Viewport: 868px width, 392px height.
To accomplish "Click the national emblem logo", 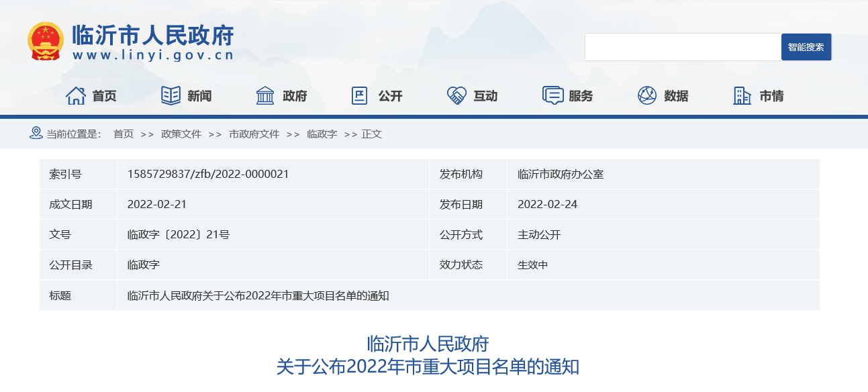I will click(x=45, y=42).
